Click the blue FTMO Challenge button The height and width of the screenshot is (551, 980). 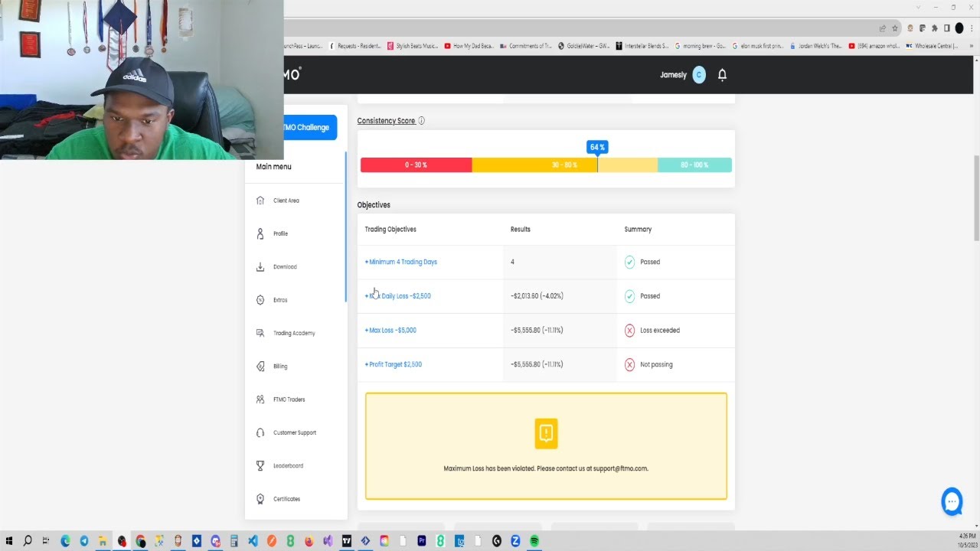(310, 127)
